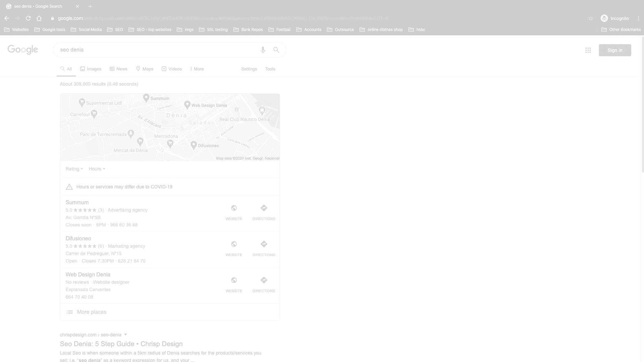Open the Chrome three-dot menu
The height and width of the screenshot is (362, 644).
tap(638, 18)
